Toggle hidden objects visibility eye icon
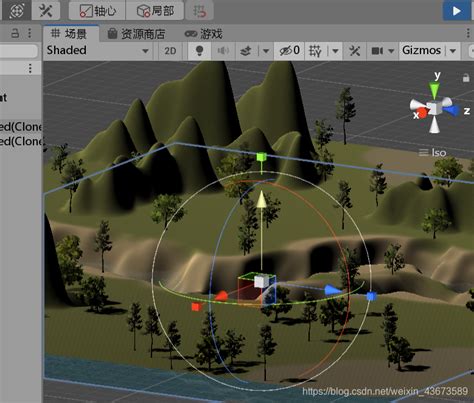 (289, 51)
